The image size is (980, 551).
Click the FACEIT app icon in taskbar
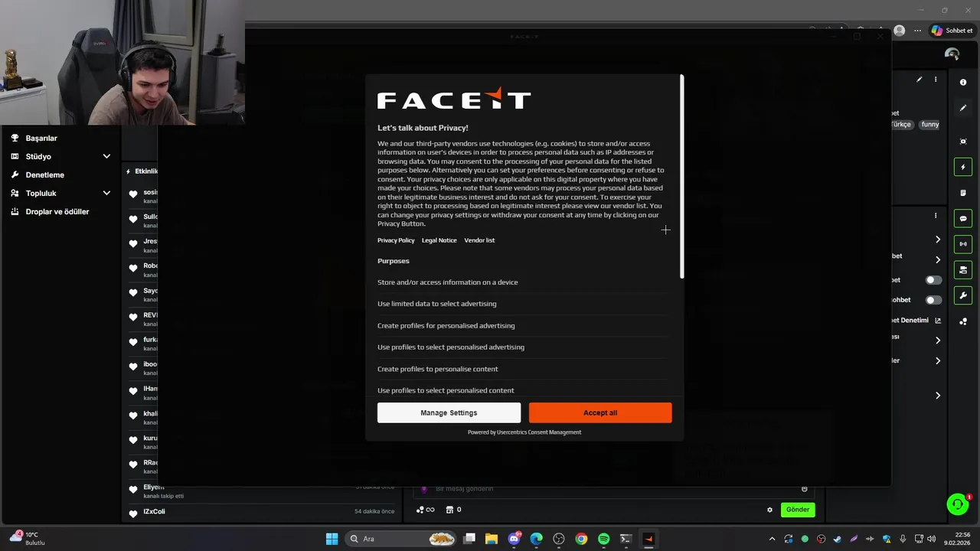(x=648, y=539)
